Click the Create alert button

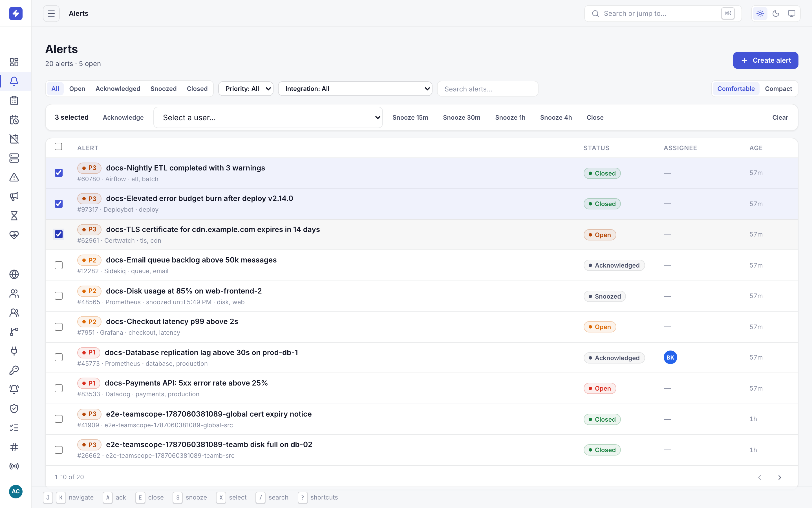[x=765, y=60]
